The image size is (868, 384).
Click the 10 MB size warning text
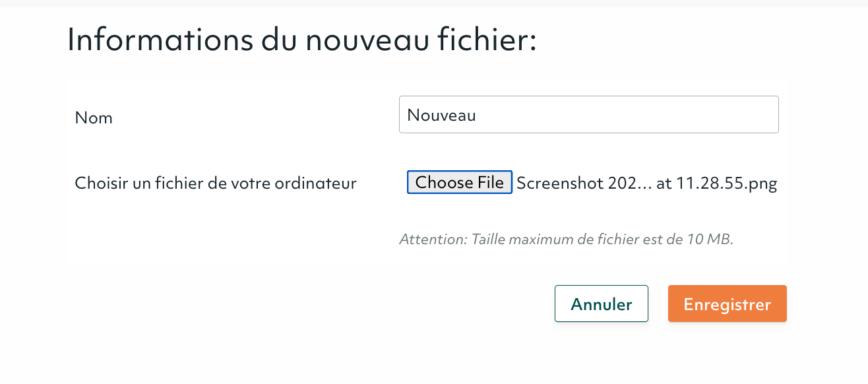click(x=567, y=240)
